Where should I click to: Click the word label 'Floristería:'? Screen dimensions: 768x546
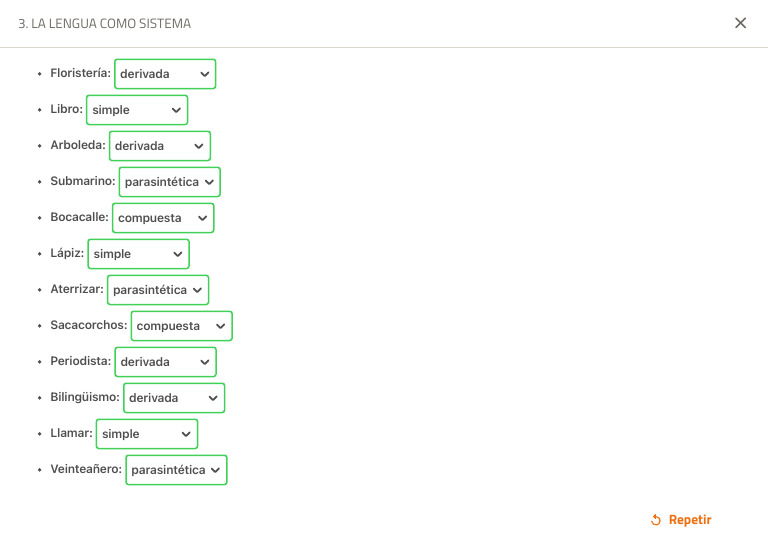[80, 73]
